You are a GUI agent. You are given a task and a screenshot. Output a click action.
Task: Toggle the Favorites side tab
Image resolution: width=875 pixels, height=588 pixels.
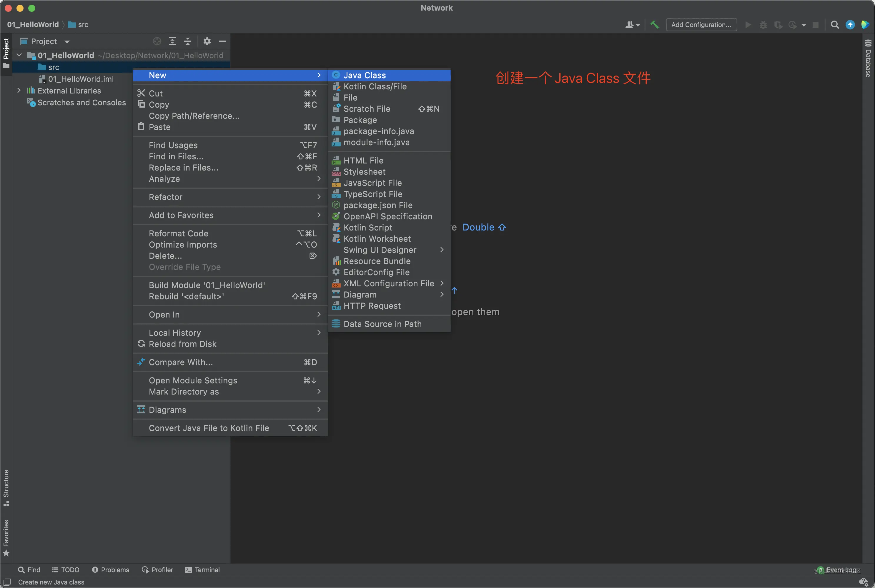coord(6,538)
